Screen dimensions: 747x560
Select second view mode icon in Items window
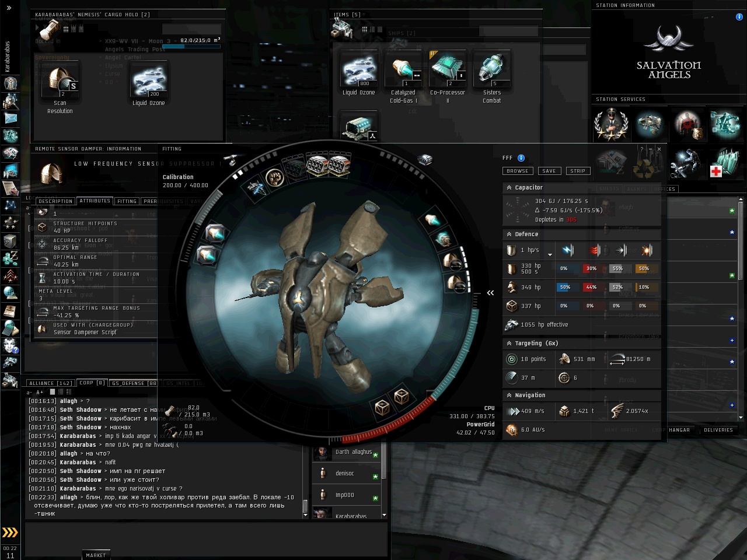[372, 29]
